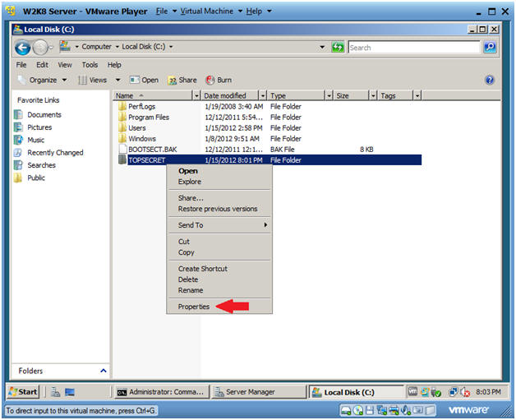
Task: Open the Date modified column filter dropdown
Action: tap(262, 96)
